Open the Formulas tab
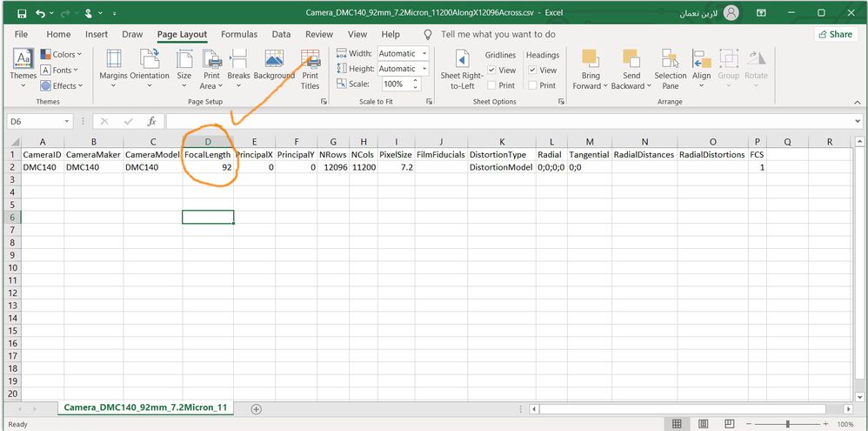Viewport: 868px width, 431px height. click(x=239, y=34)
